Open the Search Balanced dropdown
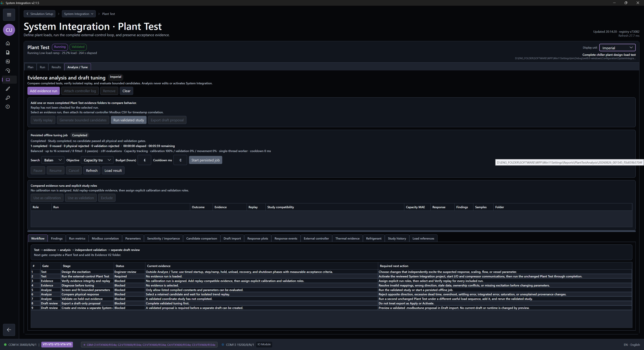This screenshot has height=350, width=644. (x=53, y=160)
